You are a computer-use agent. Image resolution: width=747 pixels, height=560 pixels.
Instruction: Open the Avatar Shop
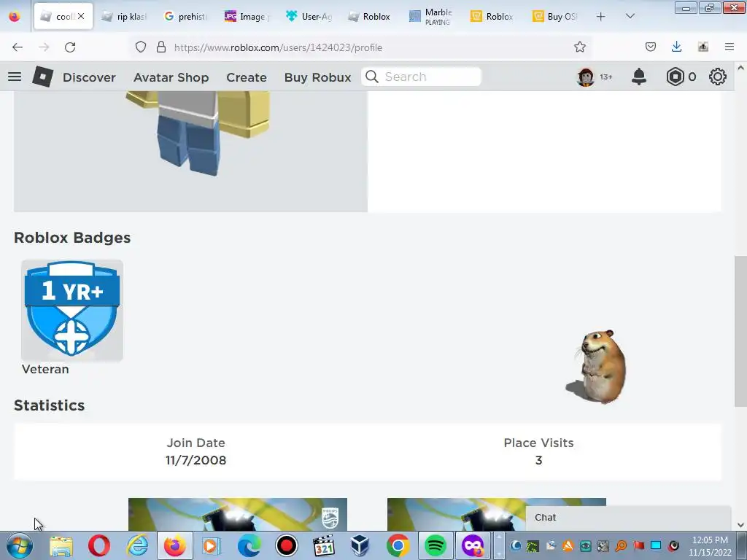(171, 77)
